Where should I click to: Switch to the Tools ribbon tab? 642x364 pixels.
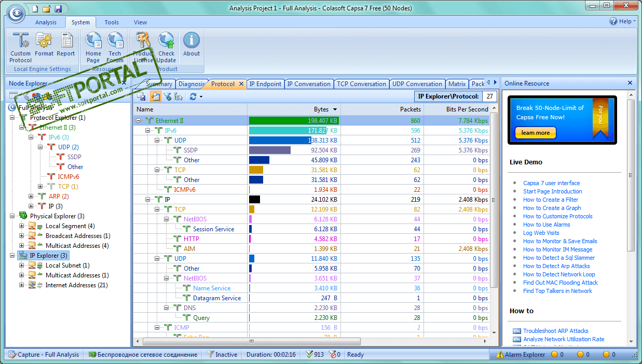tap(112, 22)
